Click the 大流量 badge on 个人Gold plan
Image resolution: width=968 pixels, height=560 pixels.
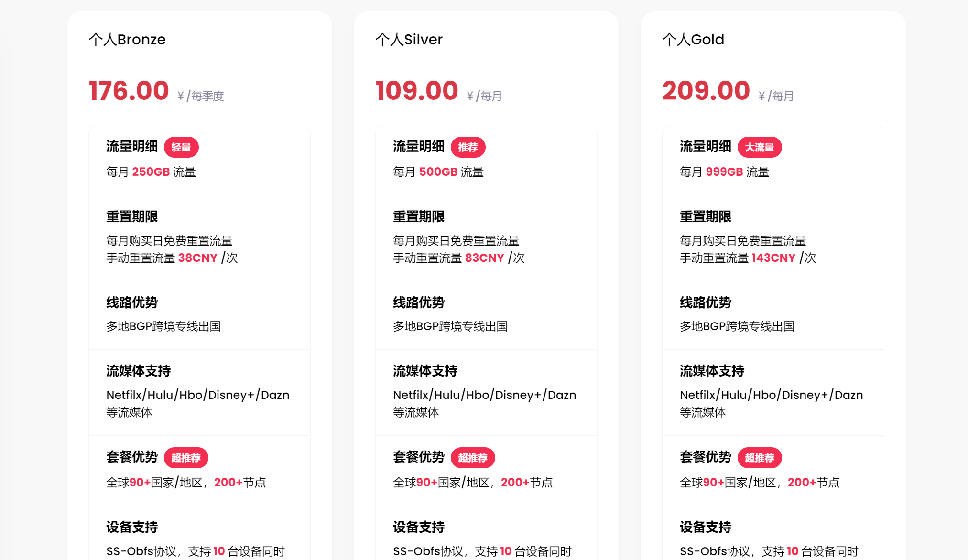[x=760, y=147]
